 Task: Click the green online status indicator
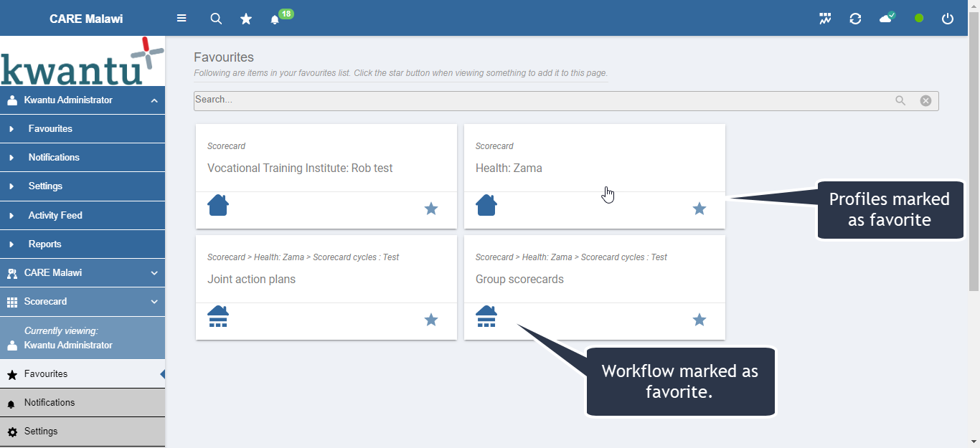pyautogui.click(x=919, y=19)
